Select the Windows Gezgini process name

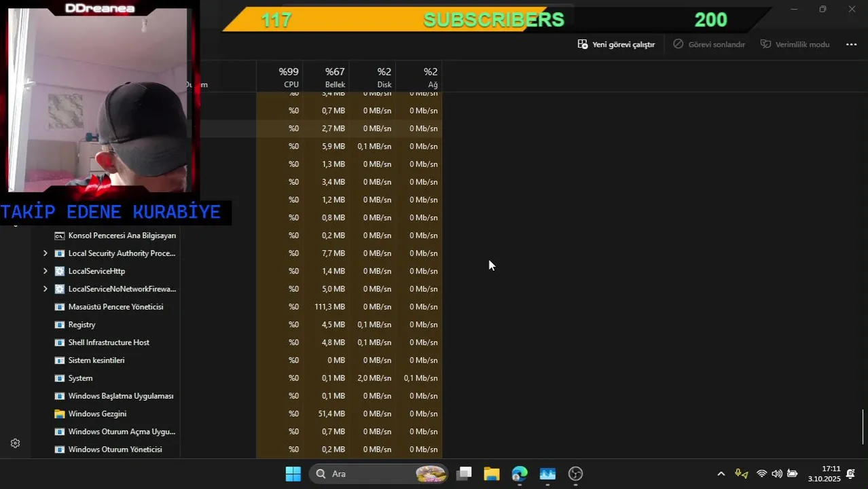click(x=97, y=414)
